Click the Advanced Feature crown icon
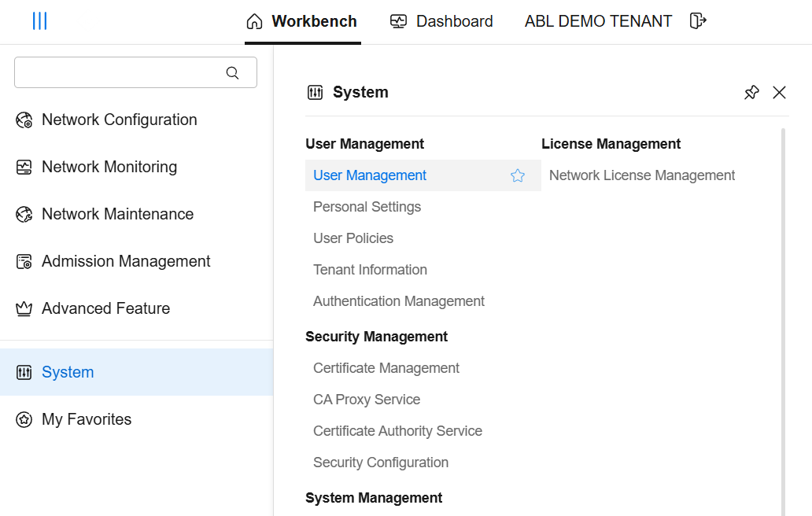The image size is (812, 516). tap(24, 309)
